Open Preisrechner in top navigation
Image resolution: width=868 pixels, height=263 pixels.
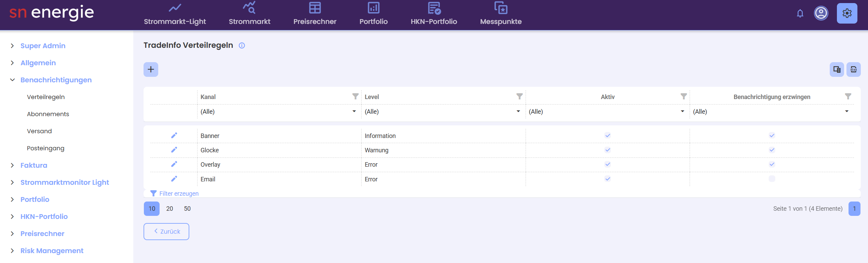tap(315, 14)
